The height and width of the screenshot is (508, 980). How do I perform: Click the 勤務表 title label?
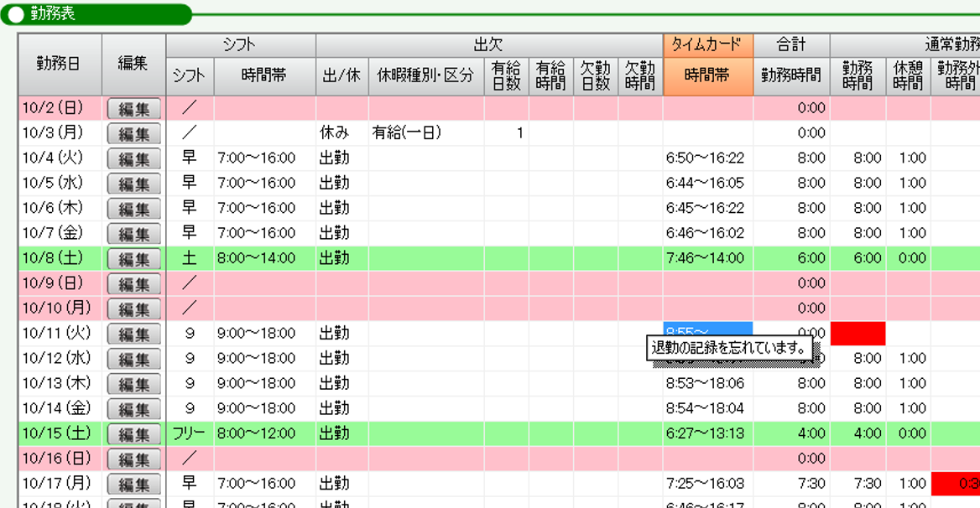53,13
